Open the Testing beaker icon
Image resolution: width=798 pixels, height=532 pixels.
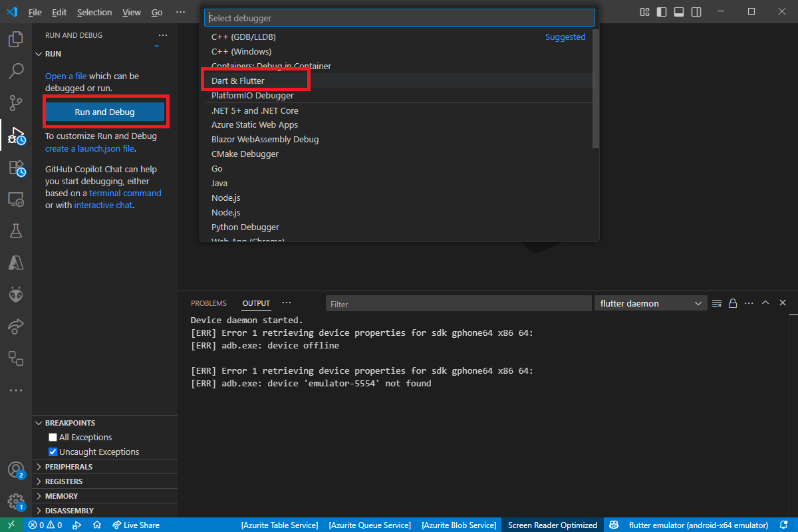click(15, 231)
